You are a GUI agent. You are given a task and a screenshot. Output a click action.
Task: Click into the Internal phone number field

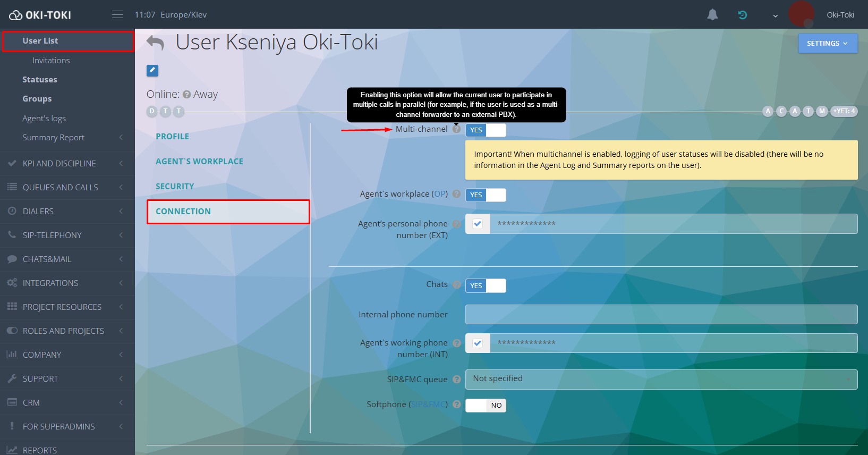(x=661, y=314)
